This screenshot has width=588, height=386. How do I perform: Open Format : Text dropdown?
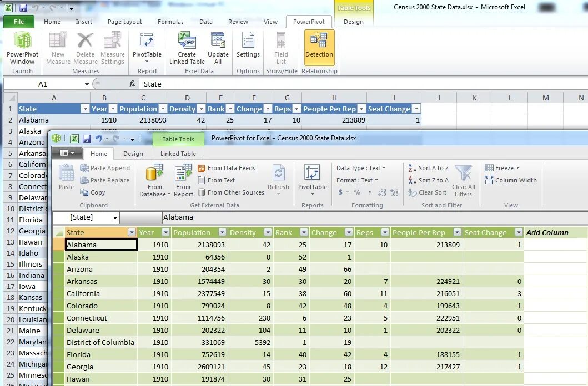[x=356, y=180]
